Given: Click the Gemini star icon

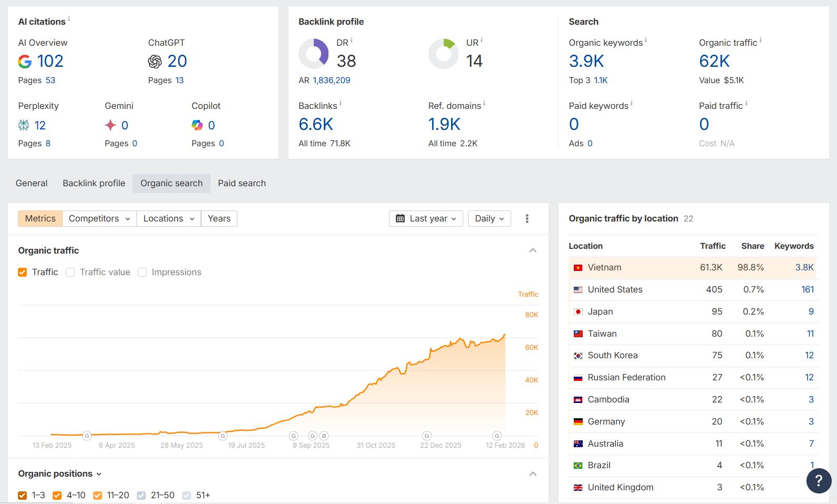Looking at the screenshot, I should 111,125.
